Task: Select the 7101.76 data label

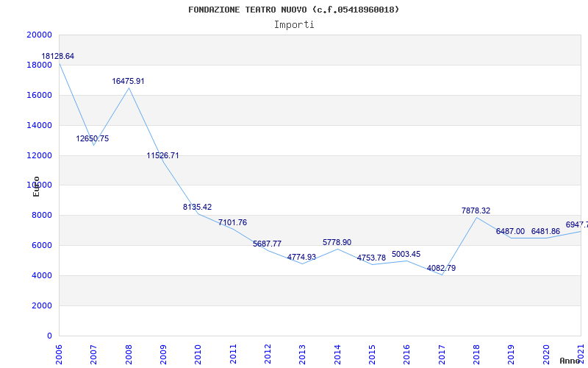Action: click(x=232, y=223)
